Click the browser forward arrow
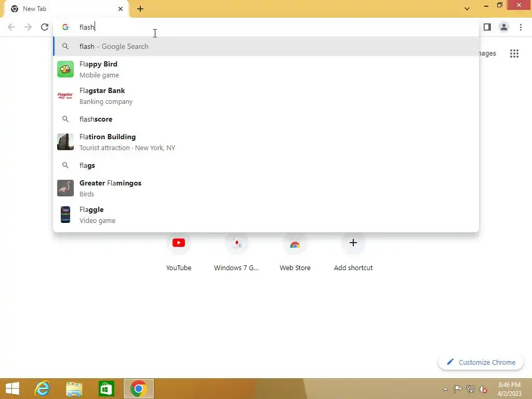 (28, 27)
